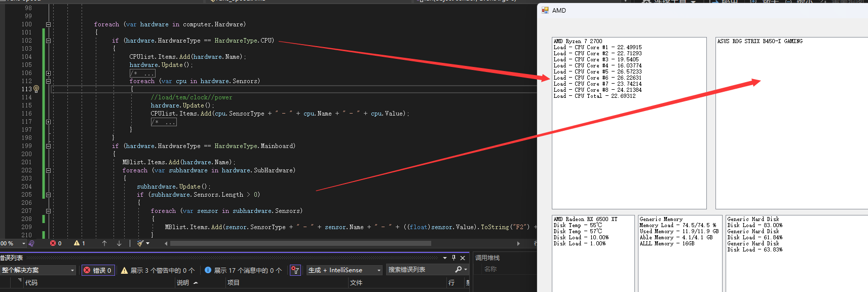The image size is (868, 292).
Task: Select Load - CPU Core #4 row
Action: click(x=598, y=65)
